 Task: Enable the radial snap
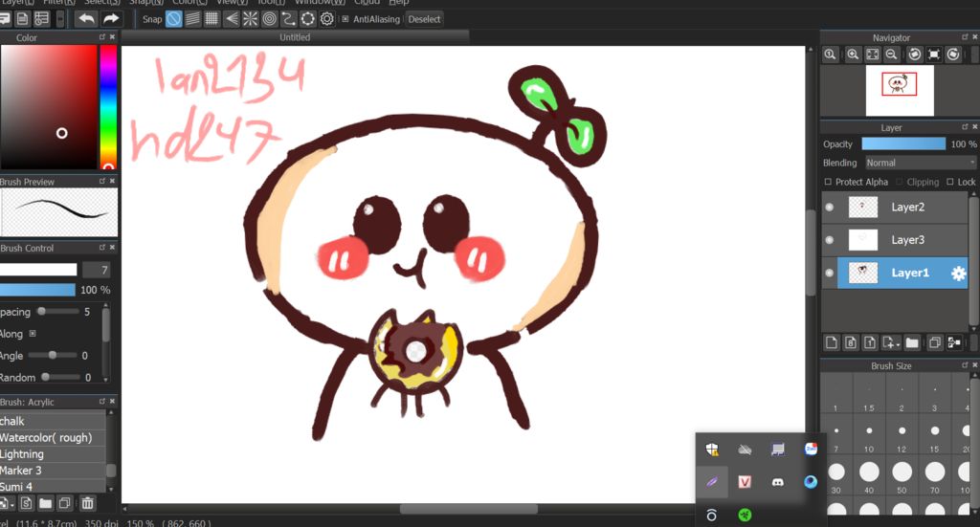click(250, 19)
